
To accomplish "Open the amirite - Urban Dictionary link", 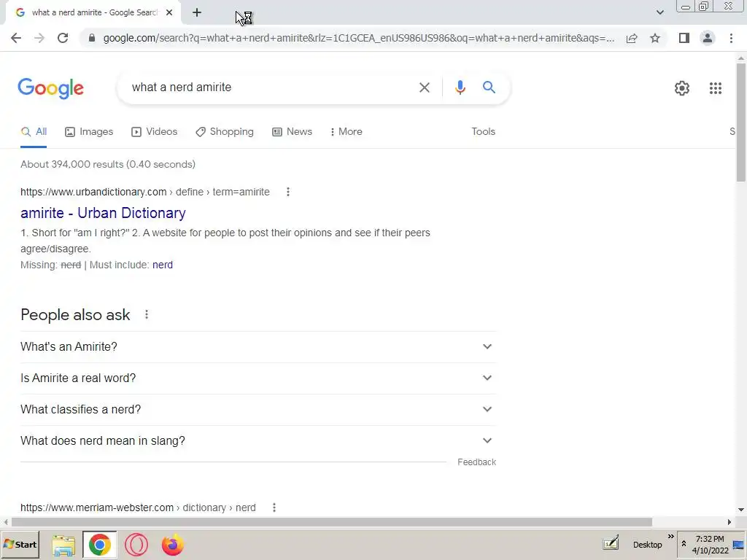I will (x=103, y=213).
